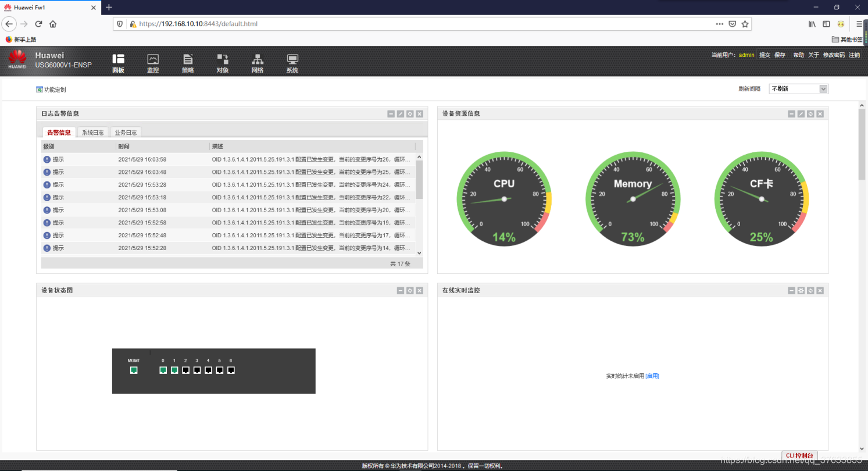Click the CF卡 gauge
Viewport: 868px width, 471px height.
(761, 199)
